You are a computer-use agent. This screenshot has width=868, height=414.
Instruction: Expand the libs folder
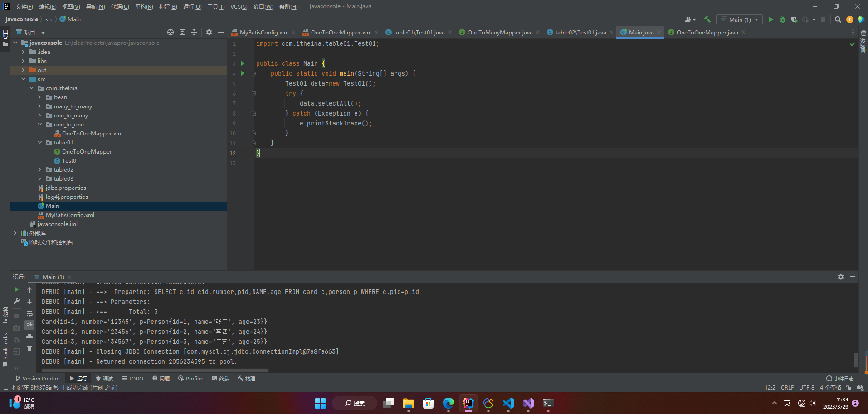click(23, 61)
